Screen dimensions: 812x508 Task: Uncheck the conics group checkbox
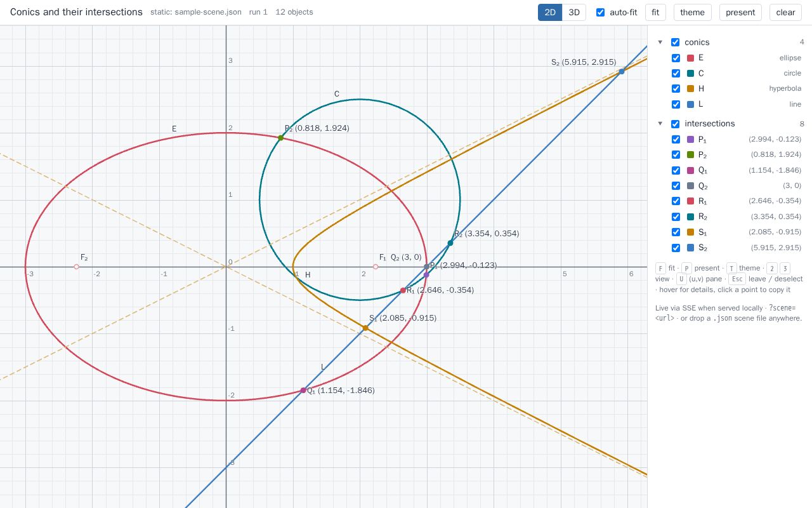(675, 42)
